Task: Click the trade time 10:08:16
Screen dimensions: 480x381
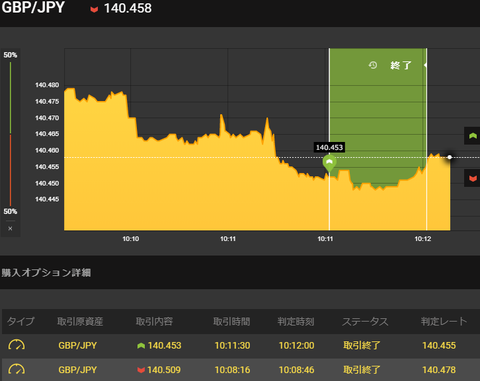Action: click(x=232, y=370)
